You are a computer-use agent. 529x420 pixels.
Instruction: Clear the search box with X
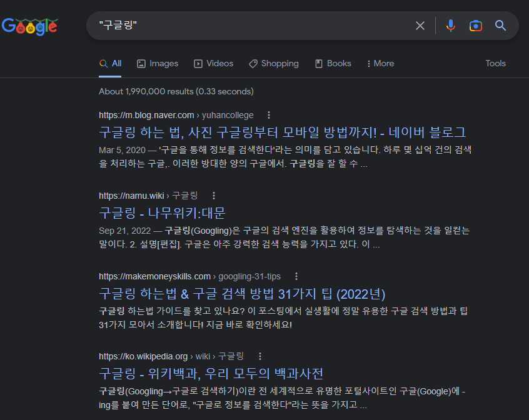pyautogui.click(x=420, y=26)
